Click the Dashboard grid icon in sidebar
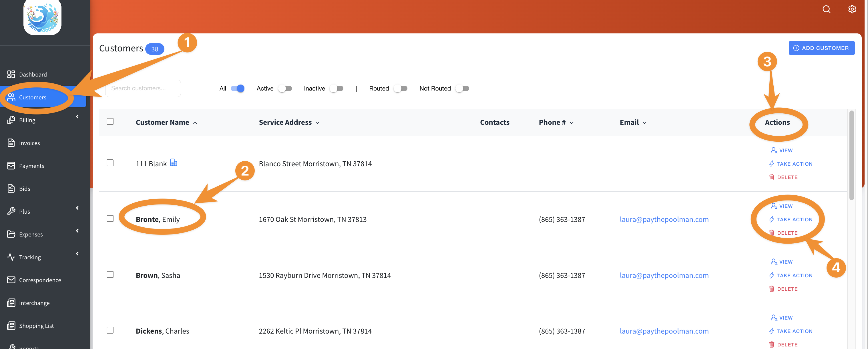 [11, 74]
